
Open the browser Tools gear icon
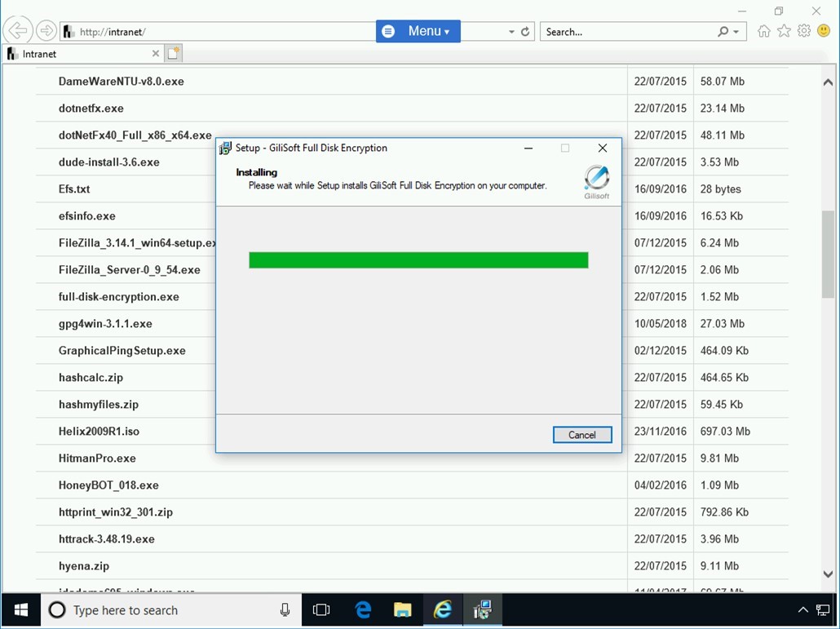(x=804, y=32)
